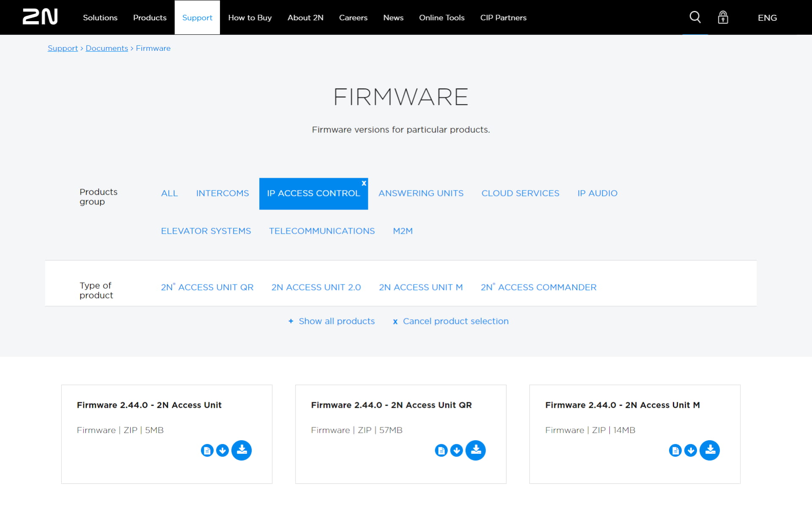This screenshot has height=508, width=812.
Task: Open the Solutions menu
Action: coord(100,17)
